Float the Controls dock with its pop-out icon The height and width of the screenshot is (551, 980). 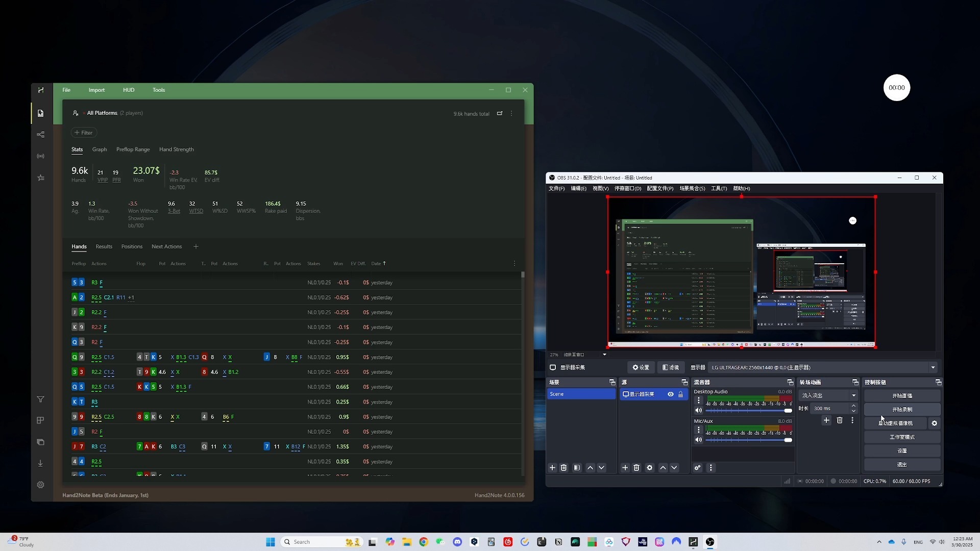pos(938,382)
